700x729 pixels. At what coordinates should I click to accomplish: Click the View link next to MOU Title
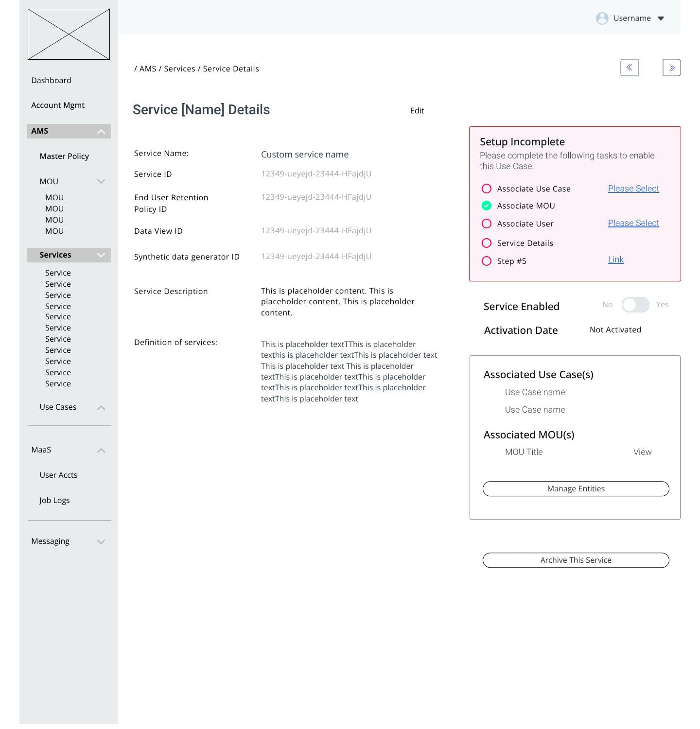coord(642,452)
